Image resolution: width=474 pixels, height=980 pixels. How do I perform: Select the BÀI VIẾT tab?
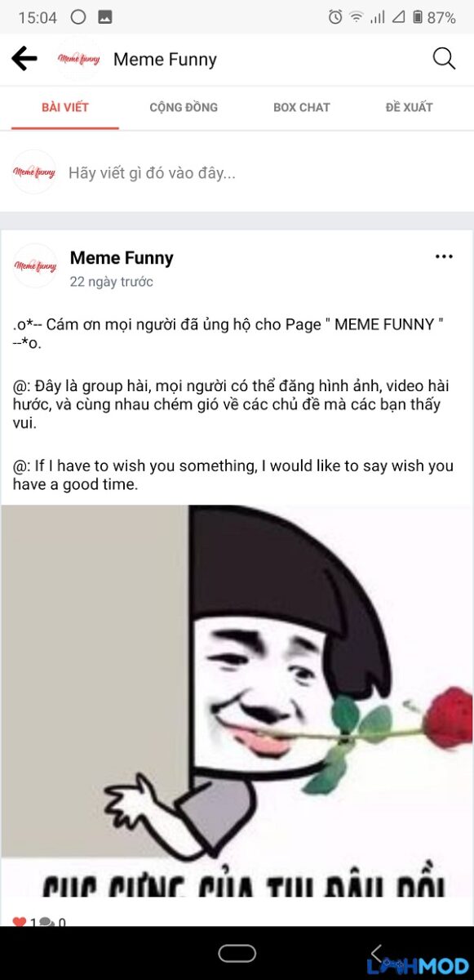click(65, 107)
